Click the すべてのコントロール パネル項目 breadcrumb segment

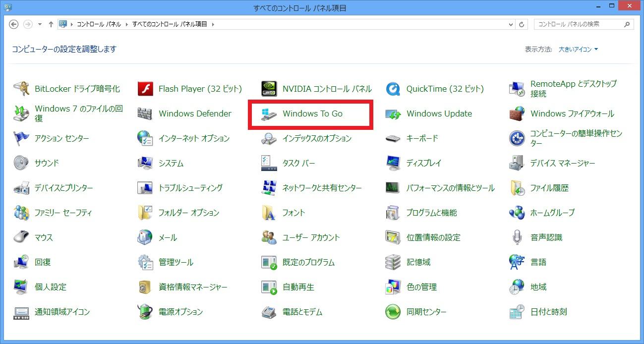[170, 24]
